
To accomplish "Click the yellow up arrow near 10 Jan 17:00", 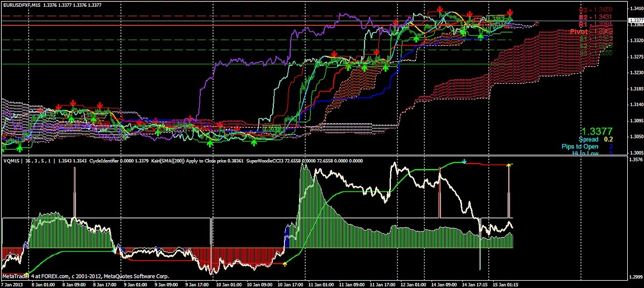I will (x=285, y=263).
